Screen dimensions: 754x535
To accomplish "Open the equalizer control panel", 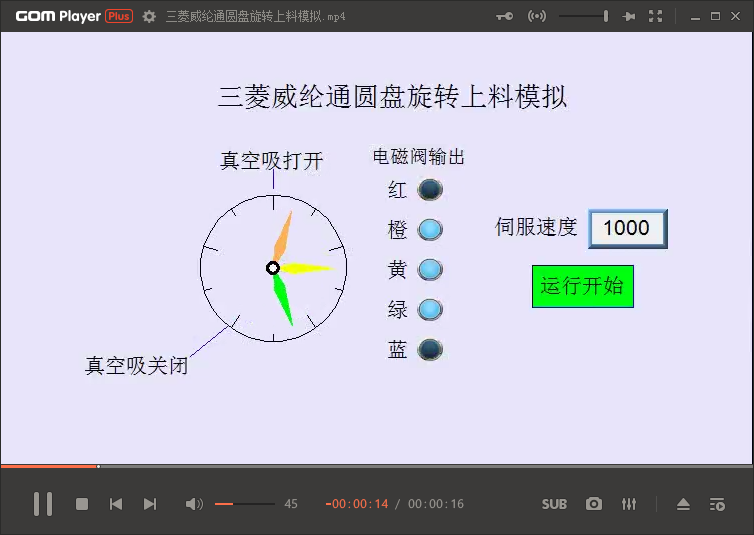I will tap(628, 504).
